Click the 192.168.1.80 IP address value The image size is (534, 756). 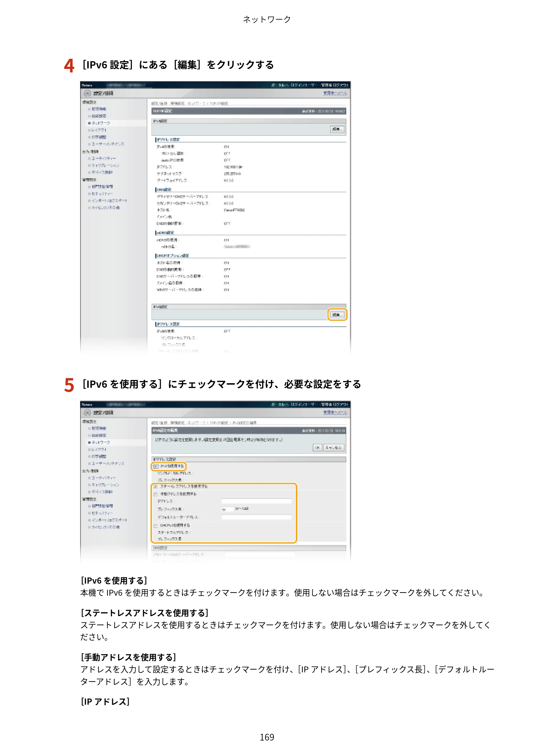pyautogui.click(x=233, y=167)
